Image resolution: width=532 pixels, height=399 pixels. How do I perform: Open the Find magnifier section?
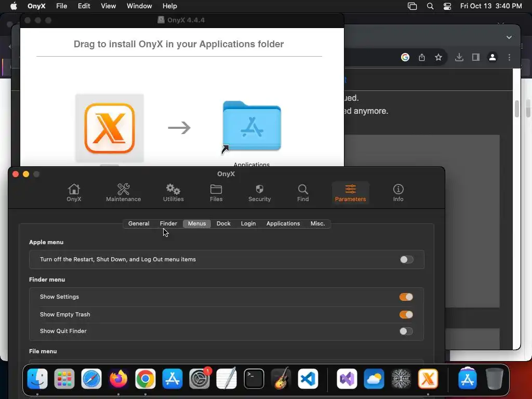point(303,193)
